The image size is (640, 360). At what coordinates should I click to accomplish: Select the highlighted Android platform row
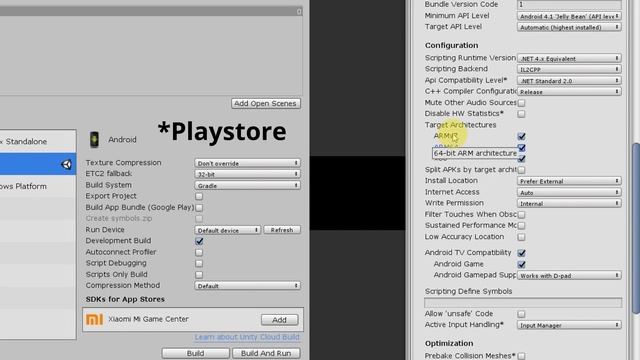(x=38, y=164)
